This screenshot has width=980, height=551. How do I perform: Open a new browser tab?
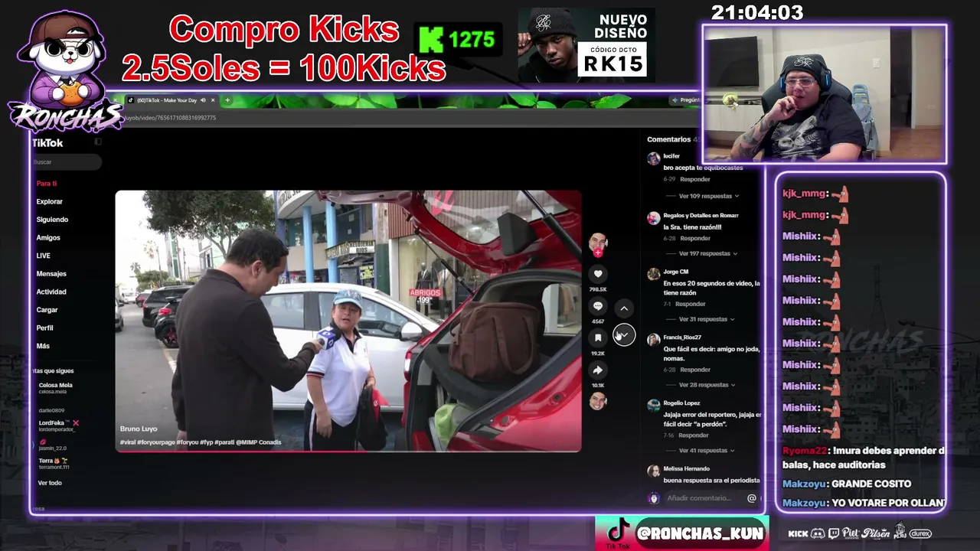(x=227, y=100)
